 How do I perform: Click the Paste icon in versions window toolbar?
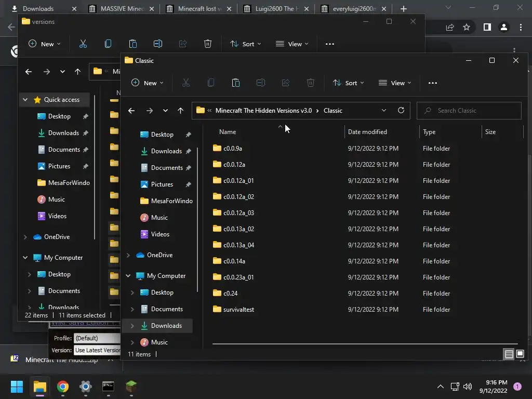click(x=133, y=44)
